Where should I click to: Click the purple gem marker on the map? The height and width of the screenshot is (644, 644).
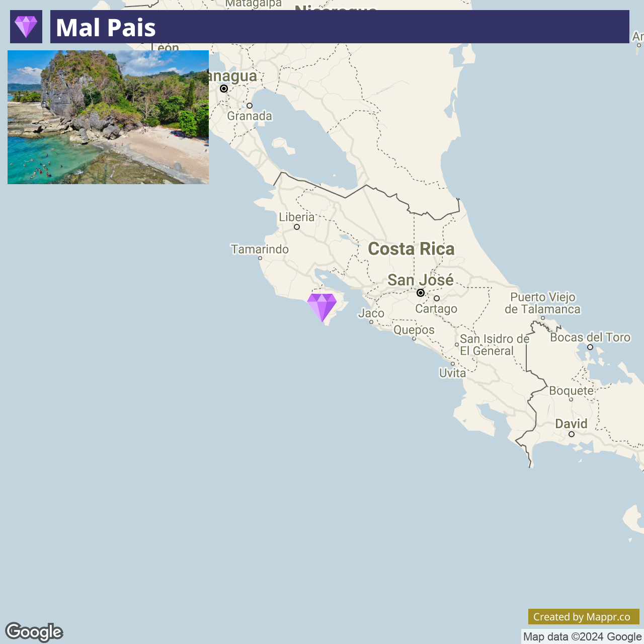(x=322, y=307)
